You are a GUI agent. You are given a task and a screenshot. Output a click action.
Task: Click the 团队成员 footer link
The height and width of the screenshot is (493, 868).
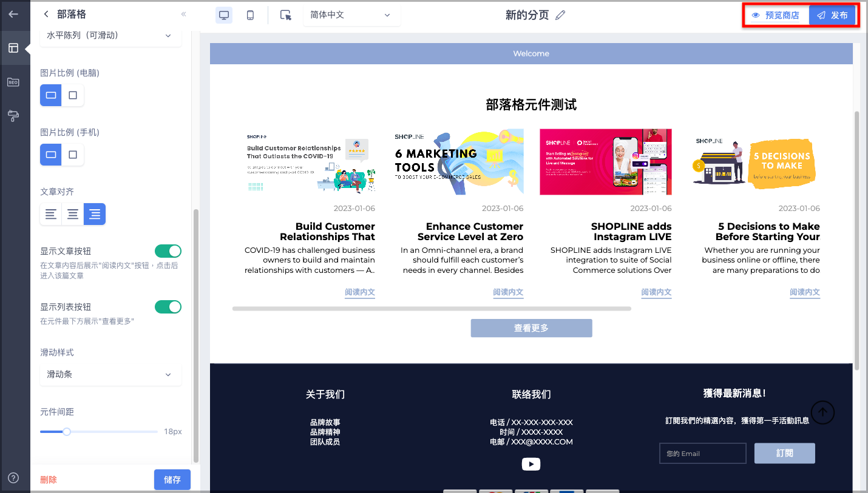(325, 441)
